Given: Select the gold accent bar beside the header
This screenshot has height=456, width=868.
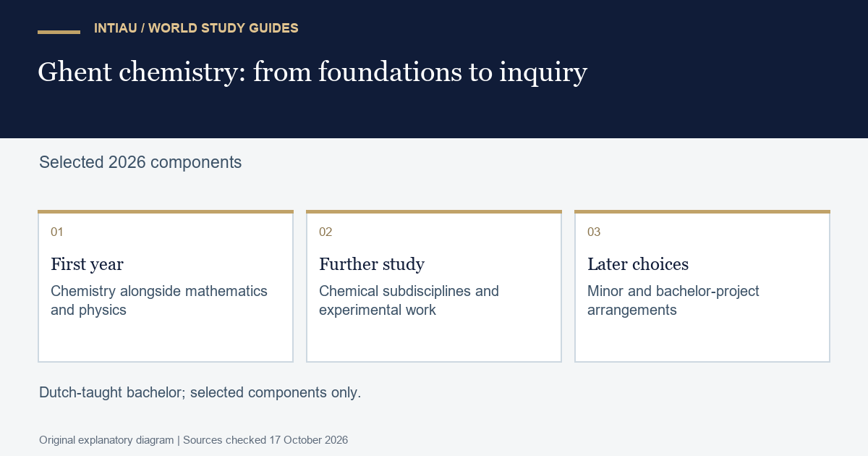Looking at the screenshot, I should coord(59,32).
